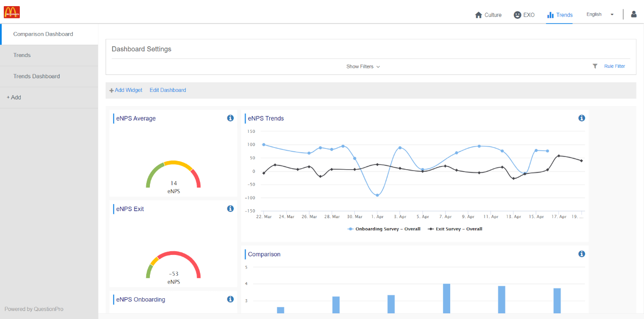The height and width of the screenshot is (319, 644).
Task: Click the info icon on eNPS Exit widget
Action: [230, 209]
